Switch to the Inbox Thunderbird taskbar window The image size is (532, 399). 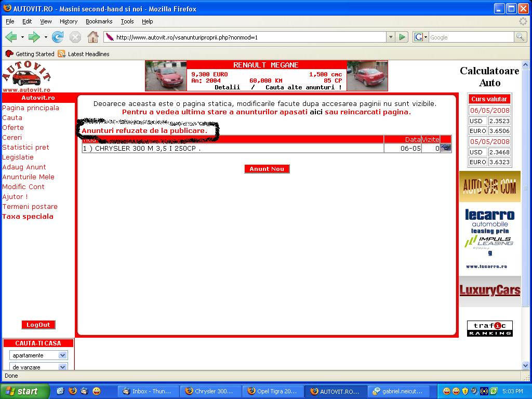click(149, 391)
